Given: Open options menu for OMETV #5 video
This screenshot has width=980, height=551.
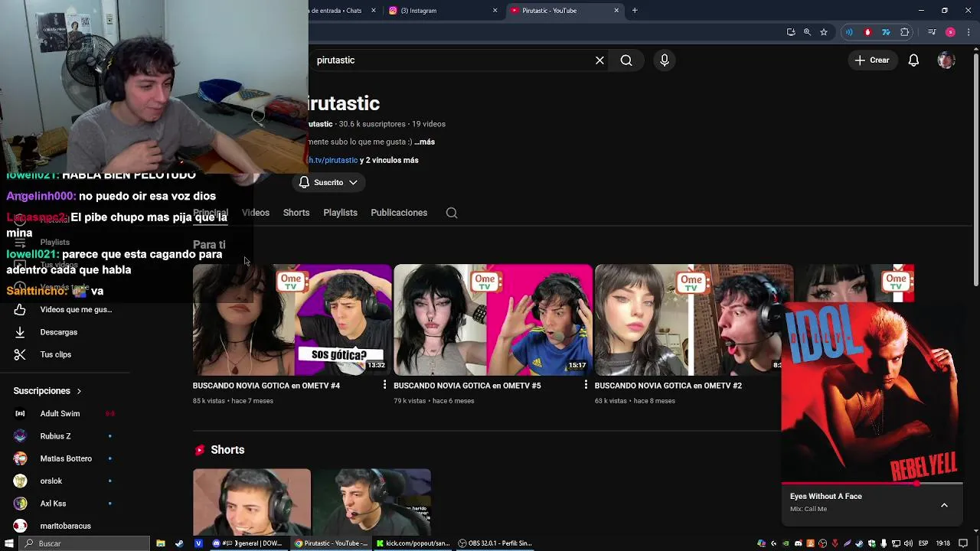Looking at the screenshot, I should [x=586, y=385].
